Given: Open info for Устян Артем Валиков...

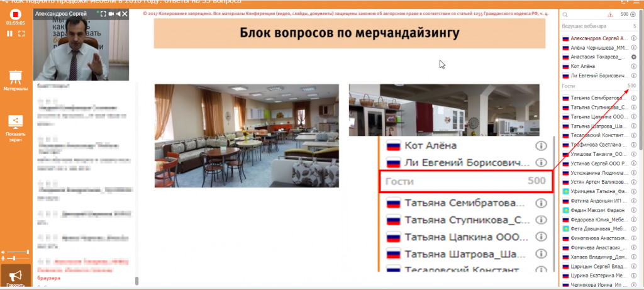Looking at the screenshot, I should [x=633, y=182].
